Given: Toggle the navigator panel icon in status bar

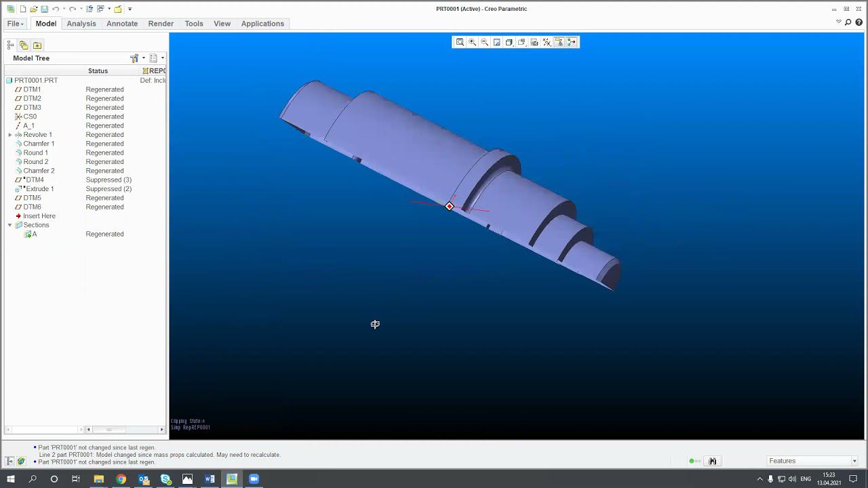Looking at the screenshot, I should click(10, 461).
